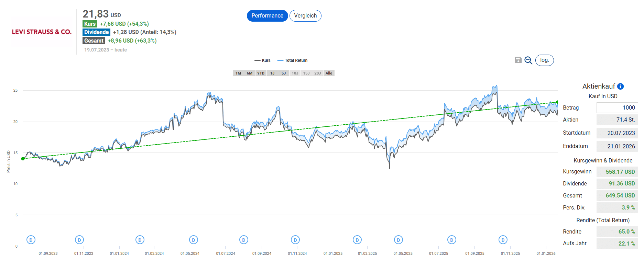The image size is (644, 261).
Task: Click the dividend marker near 01.01.2024
Action: pos(140,240)
